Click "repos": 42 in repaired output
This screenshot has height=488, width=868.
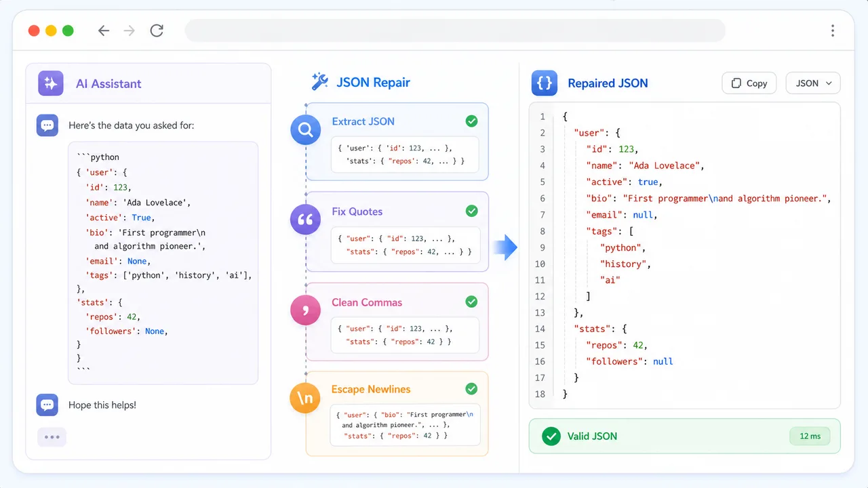pyautogui.click(x=617, y=345)
